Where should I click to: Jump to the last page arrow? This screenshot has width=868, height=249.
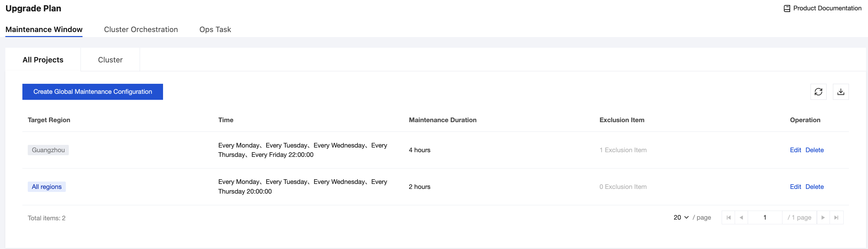point(836,217)
